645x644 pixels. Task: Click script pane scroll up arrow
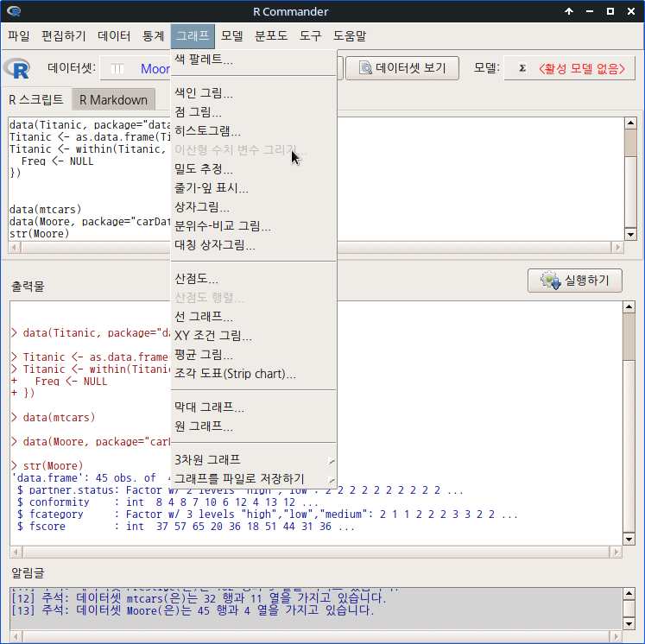630,123
